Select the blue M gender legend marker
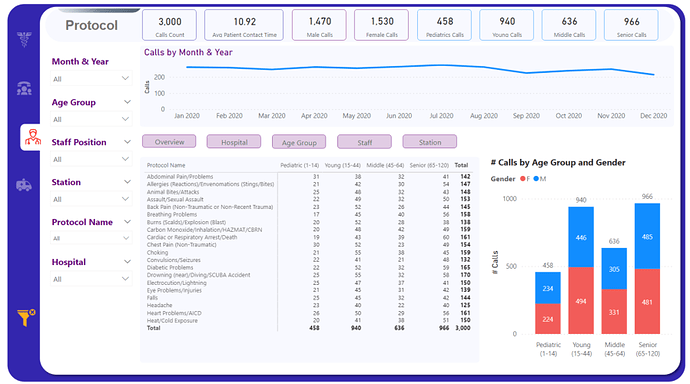Image resolution: width=690 pixels, height=384 pixels. (x=536, y=179)
